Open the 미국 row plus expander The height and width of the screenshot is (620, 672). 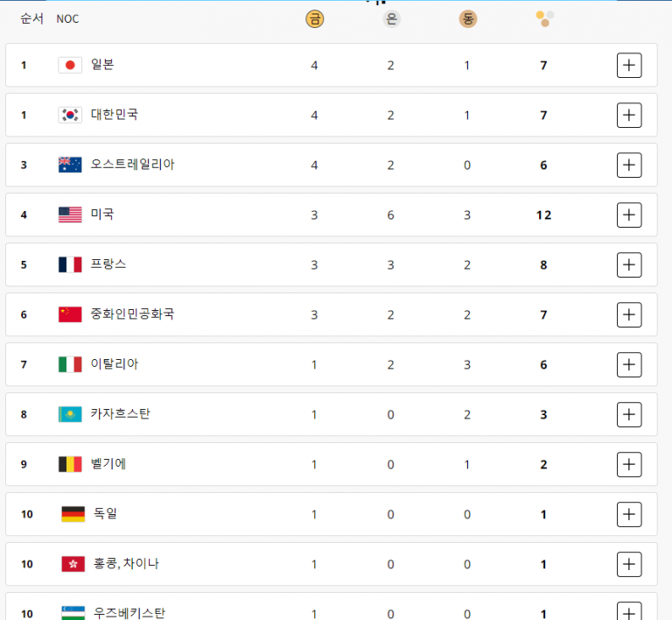(x=629, y=215)
